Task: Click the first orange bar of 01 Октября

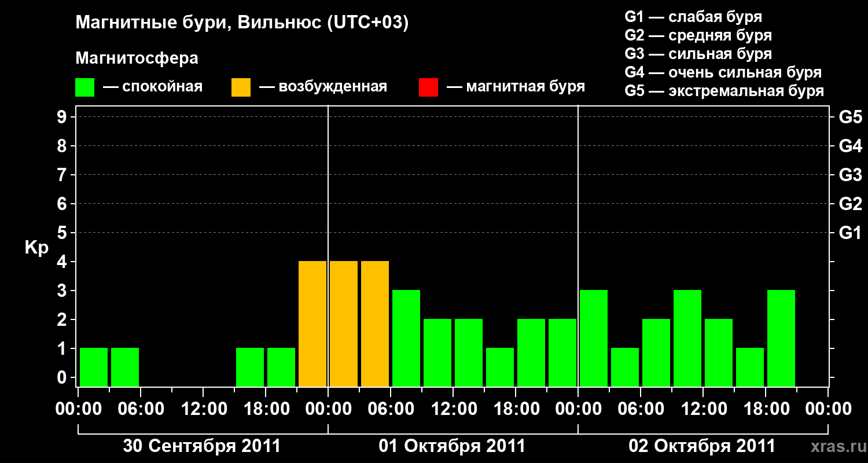Action: (x=344, y=324)
